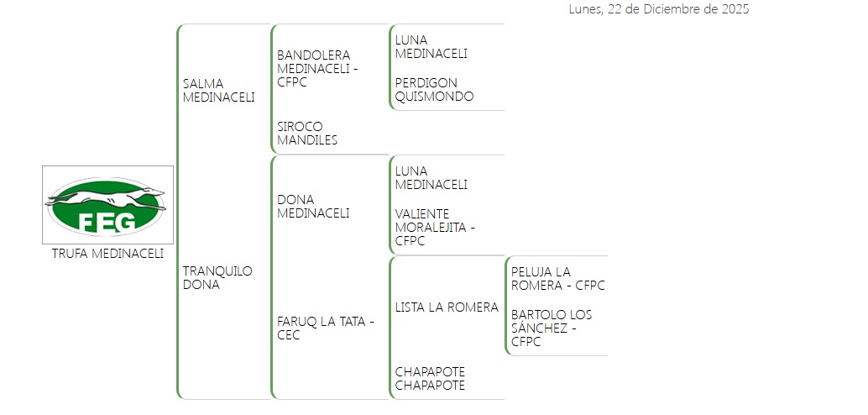Viewport: 868px width, 415px height.
Task: Select SIROCO MANDILES ancestor
Action: 307,134
